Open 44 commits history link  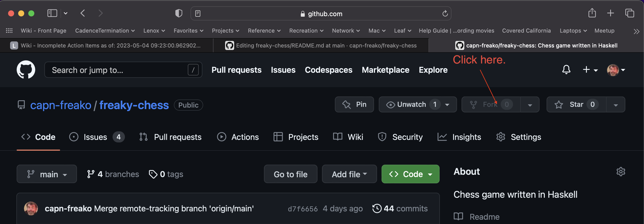click(400, 209)
